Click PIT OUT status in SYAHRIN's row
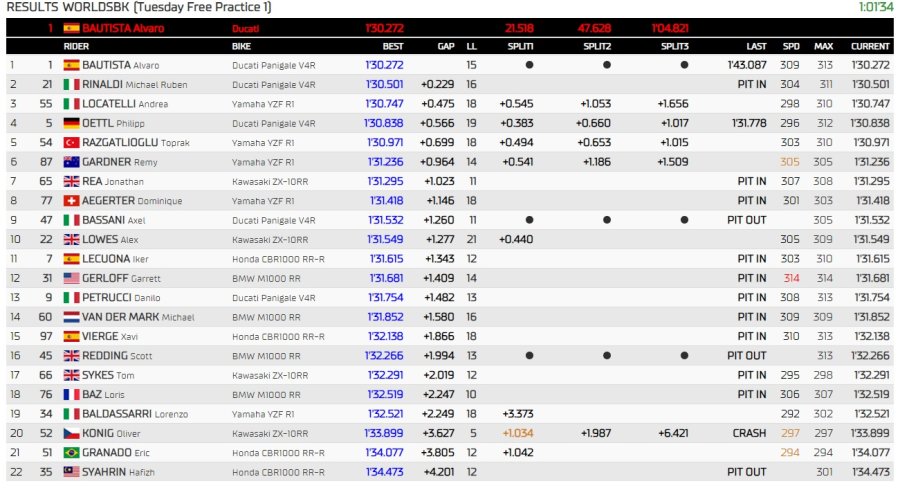900x488 pixels. [746, 472]
